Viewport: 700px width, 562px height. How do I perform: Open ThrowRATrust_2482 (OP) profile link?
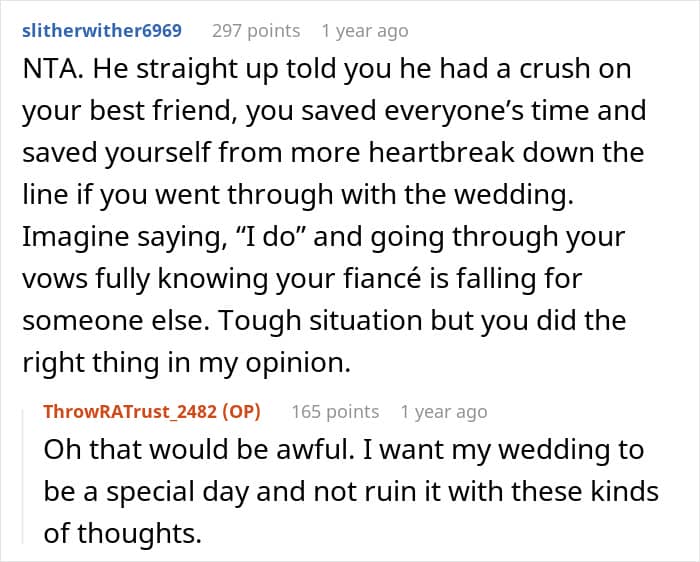[152, 412]
